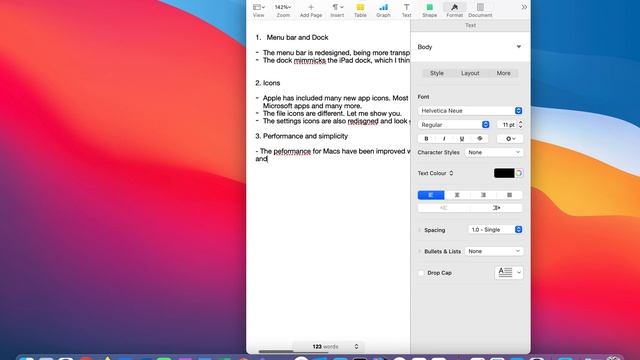The height and width of the screenshot is (360, 640).
Task: Insert a Table from the toolbar
Action: pyautogui.click(x=360, y=10)
